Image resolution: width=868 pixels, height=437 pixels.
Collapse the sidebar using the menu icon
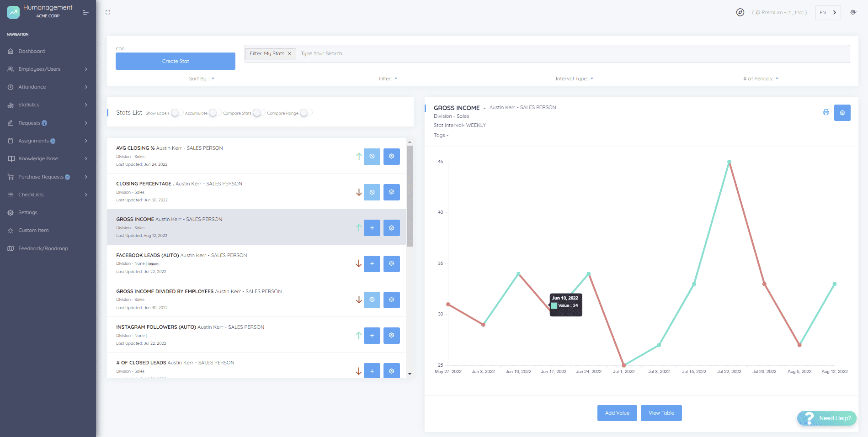(85, 12)
